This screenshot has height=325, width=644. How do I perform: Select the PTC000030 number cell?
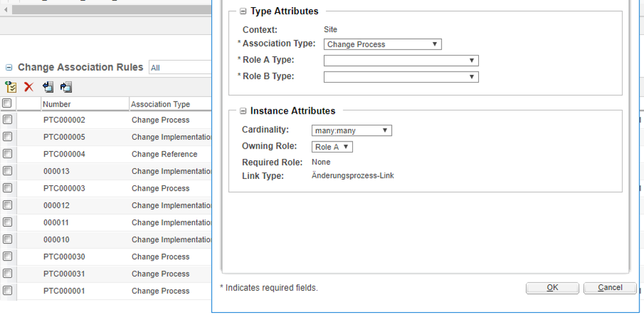click(x=64, y=257)
